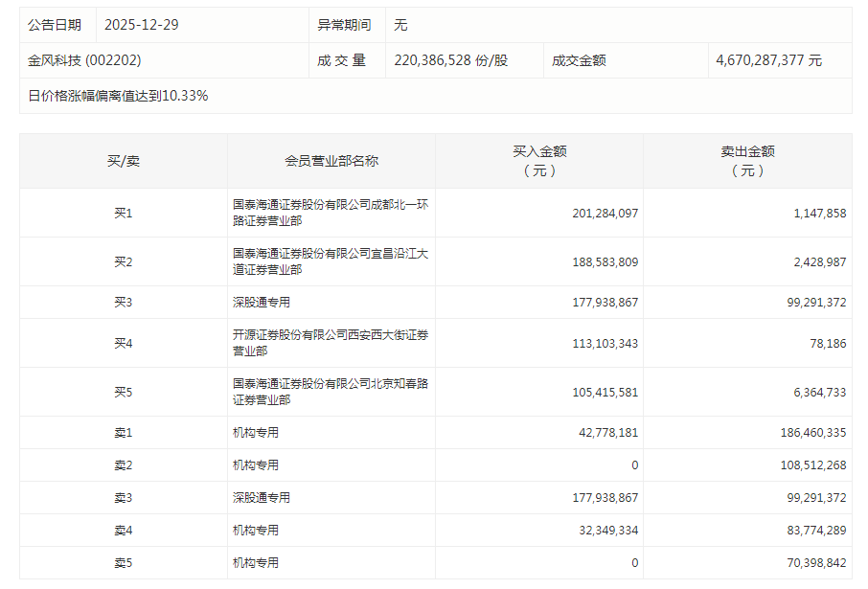The width and height of the screenshot is (868, 589).
Task: Click the announcement date 2025-12-29
Action: coord(141,25)
